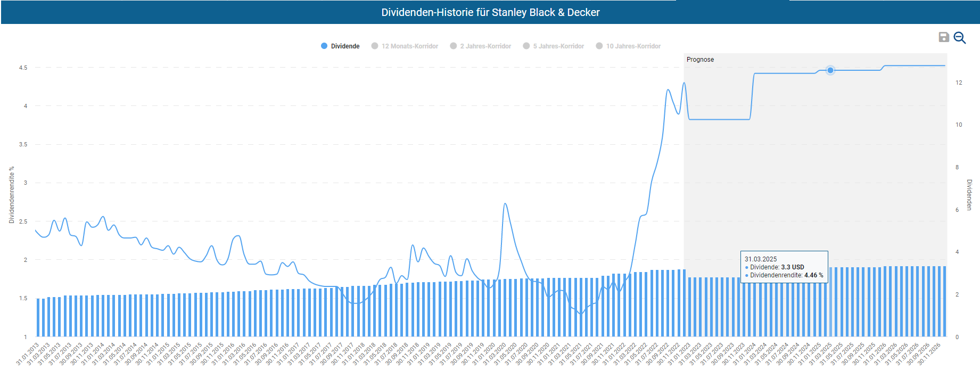Click the zoom out magnifier icon
The width and height of the screenshot is (980, 370).
[x=959, y=37]
